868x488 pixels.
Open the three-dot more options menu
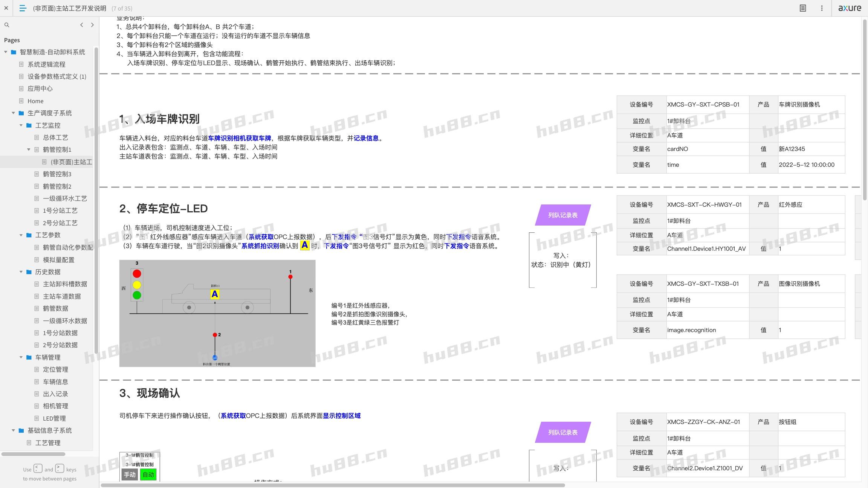(x=822, y=8)
